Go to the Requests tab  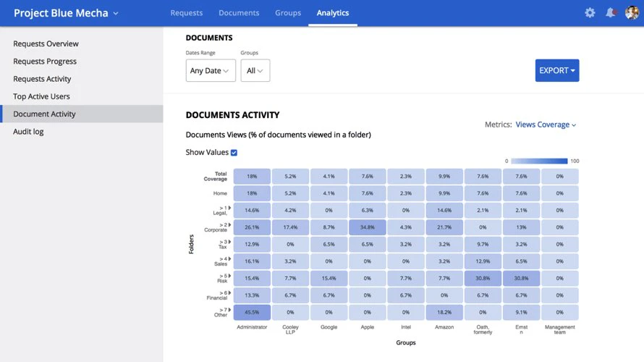187,13
